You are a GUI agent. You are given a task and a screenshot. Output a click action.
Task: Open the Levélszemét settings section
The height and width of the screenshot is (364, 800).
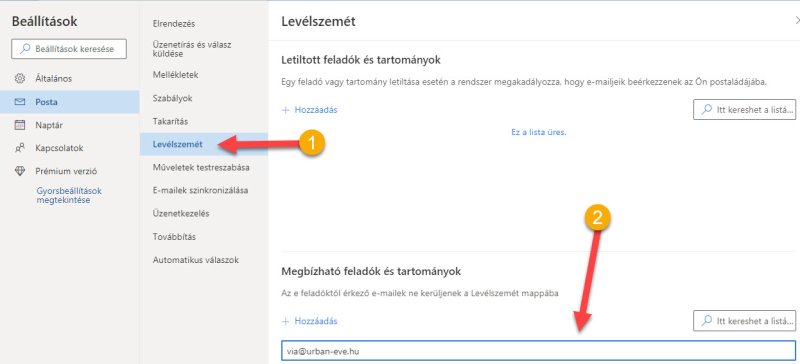click(178, 144)
